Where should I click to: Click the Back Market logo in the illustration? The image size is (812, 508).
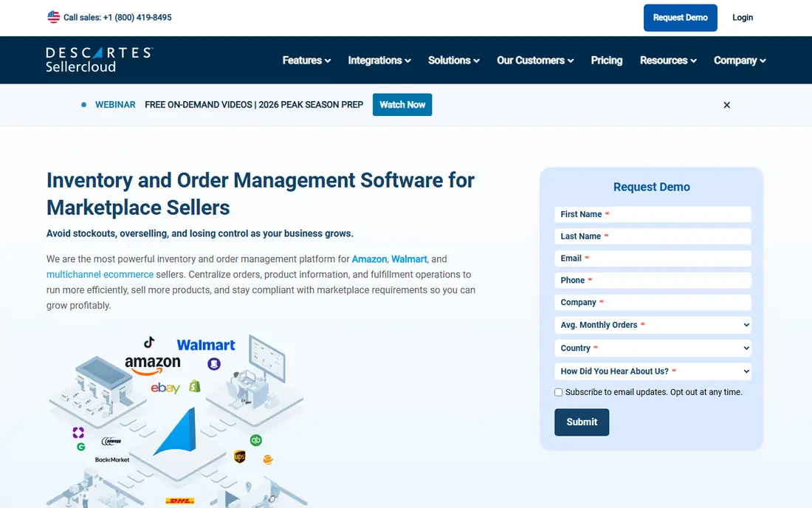[112, 459]
